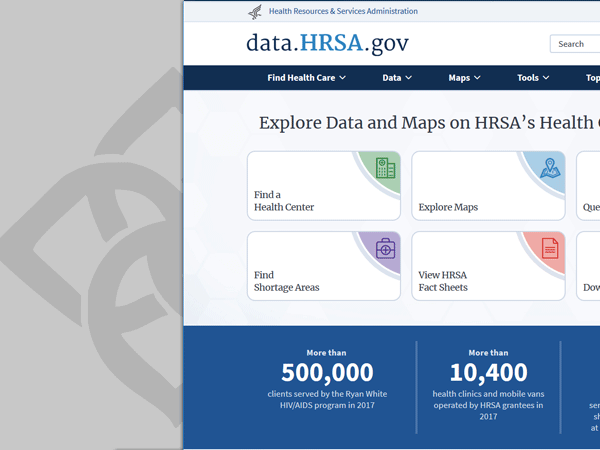Open the Maps menu
This screenshot has height=450, width=600.
point(465,78)
